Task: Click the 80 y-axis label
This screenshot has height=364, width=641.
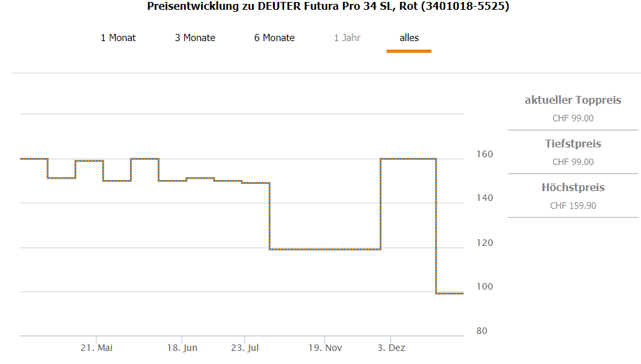Action: click(x=482, y=331)
